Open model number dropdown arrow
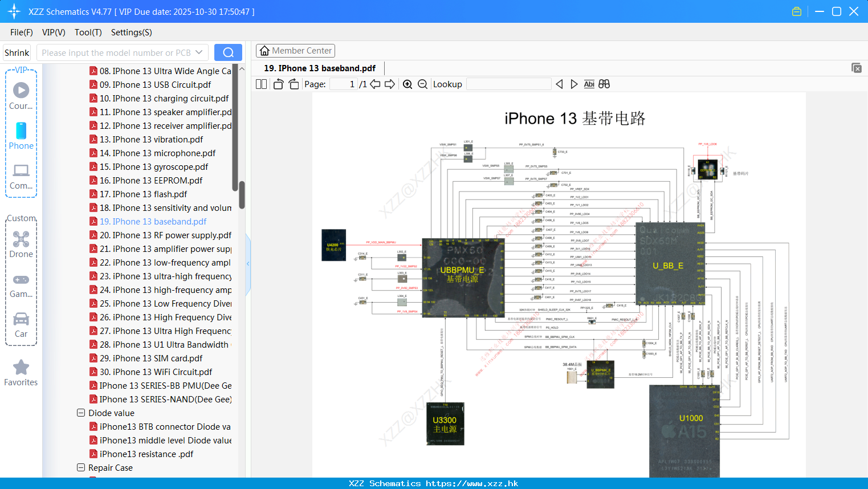The width and height of the screenshot is (868, 489). pyautogui.click(x=199, y=52)
